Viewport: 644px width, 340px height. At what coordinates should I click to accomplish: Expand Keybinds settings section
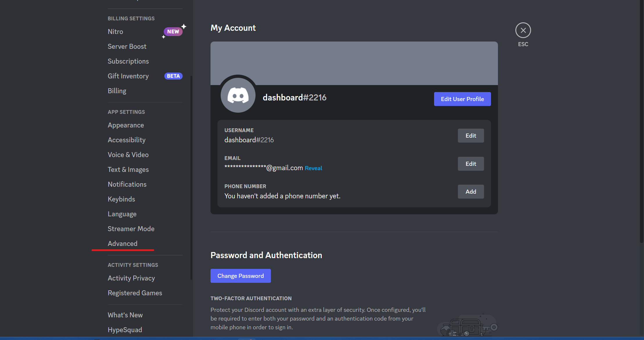point(121,199)
